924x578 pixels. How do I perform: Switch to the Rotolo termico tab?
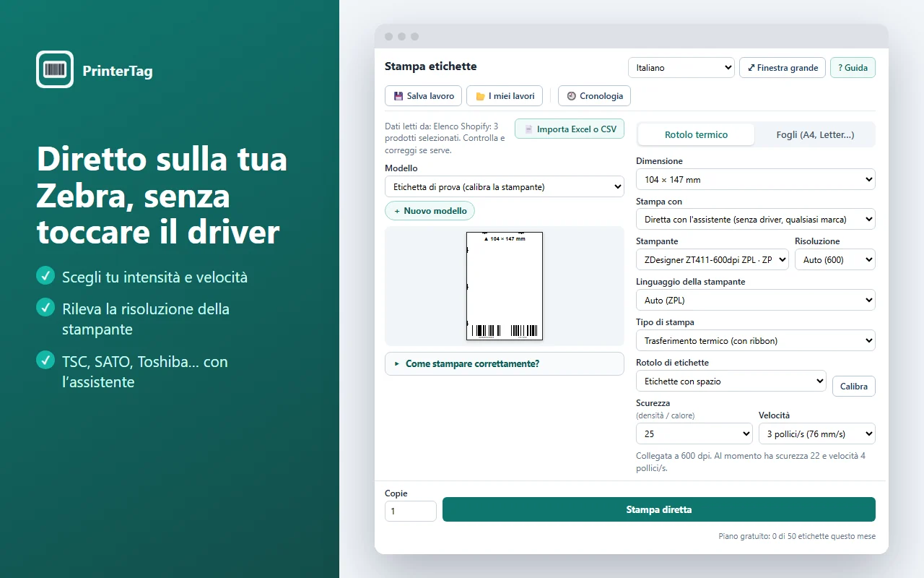[x=697, y=134]
